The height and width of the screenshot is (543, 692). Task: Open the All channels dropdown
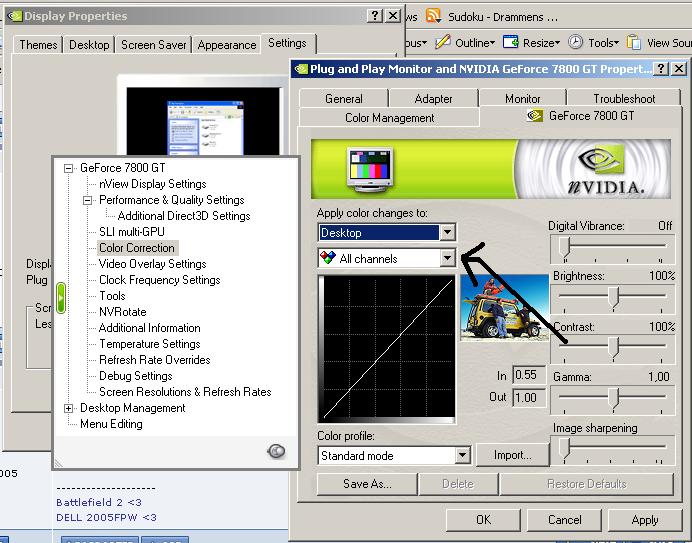(x=448, y=258)
